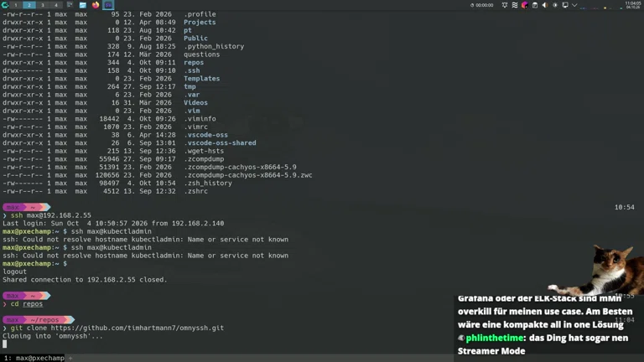Add a new terminal tab with plus
Viewport: 644px width, 362px height.
tap(70, 358)
